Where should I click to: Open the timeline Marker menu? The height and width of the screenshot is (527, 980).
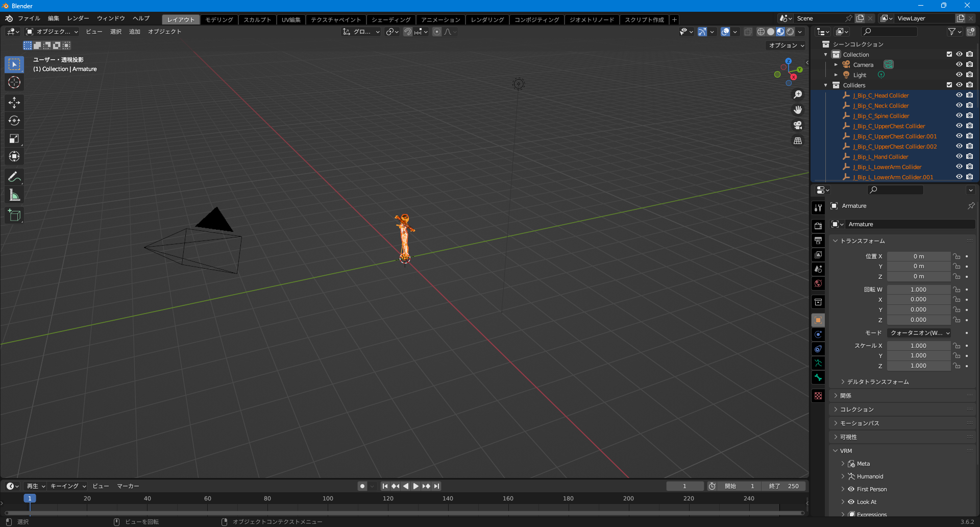128,486
